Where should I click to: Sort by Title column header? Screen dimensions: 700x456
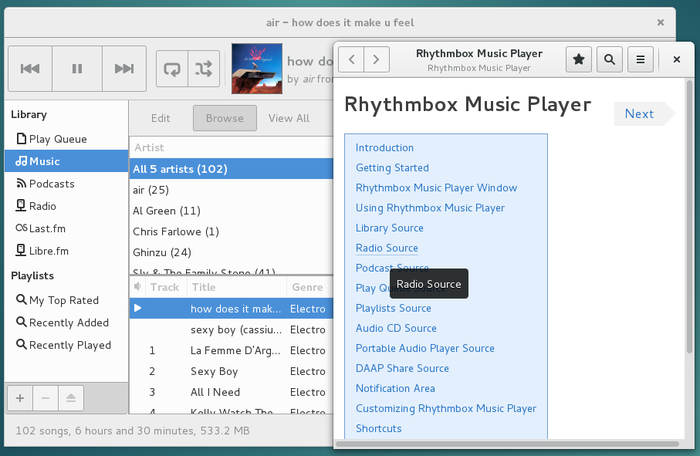[x=237, y=287]
